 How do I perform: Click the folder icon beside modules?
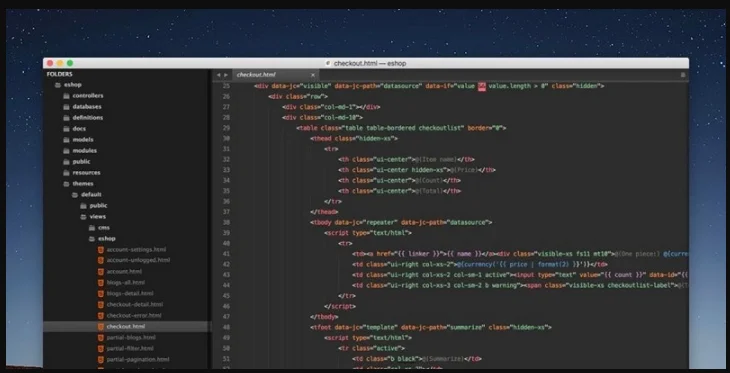point(66,151)
